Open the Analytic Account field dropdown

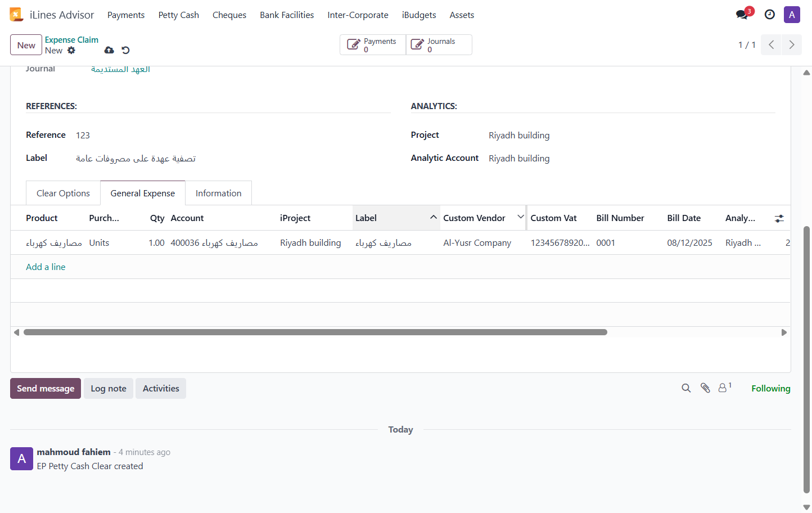tap(631, 159)
